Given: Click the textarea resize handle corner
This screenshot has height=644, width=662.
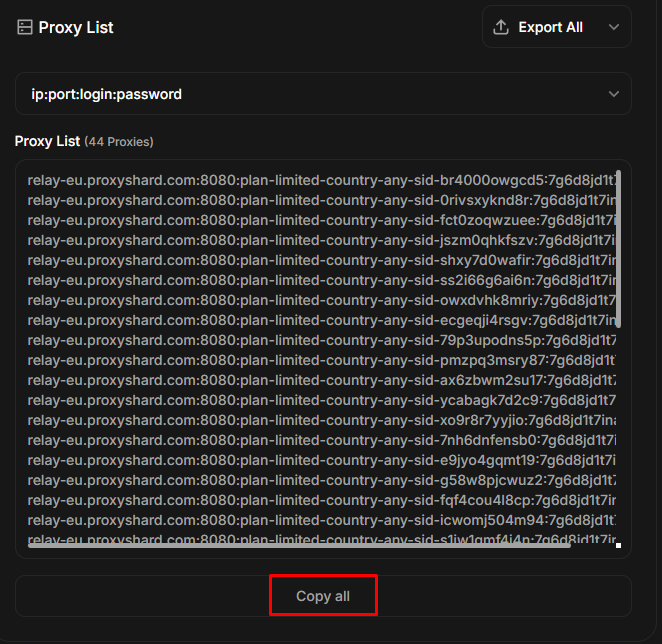Looking at the screenshot, I should click(619, 546).
